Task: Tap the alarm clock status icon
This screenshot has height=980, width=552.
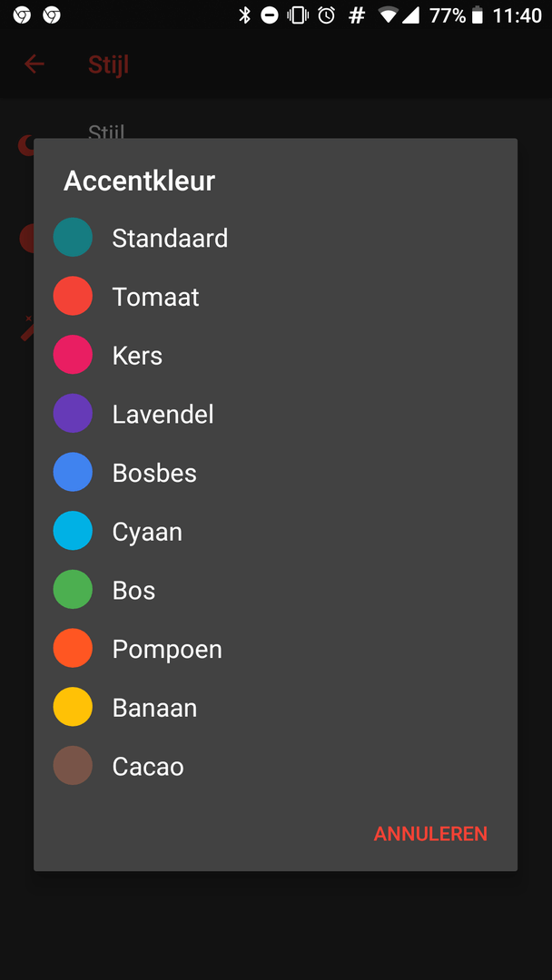Action: [327, 15]
